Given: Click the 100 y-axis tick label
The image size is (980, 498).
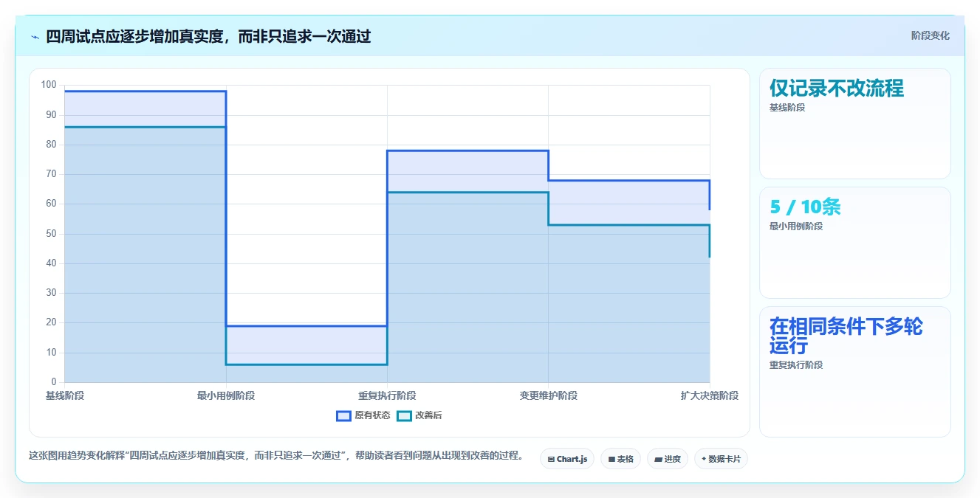Looking at the screenshot, I should (x=49, y=85).
